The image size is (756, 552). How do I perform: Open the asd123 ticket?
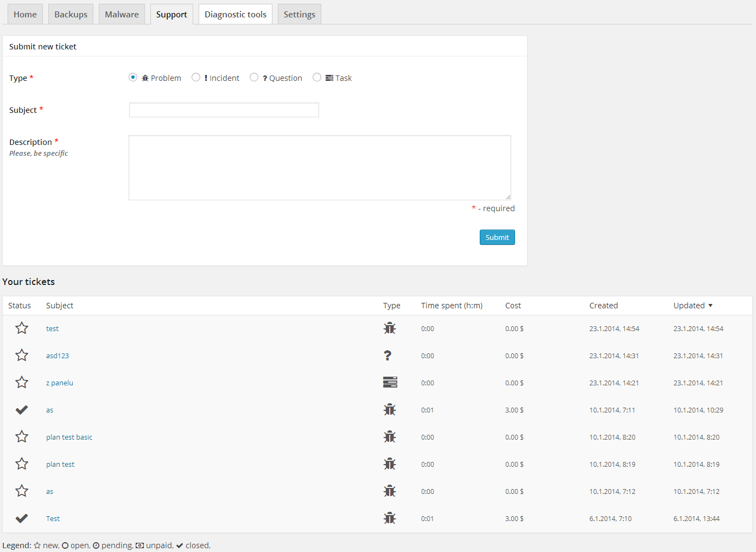click(58, 356)
